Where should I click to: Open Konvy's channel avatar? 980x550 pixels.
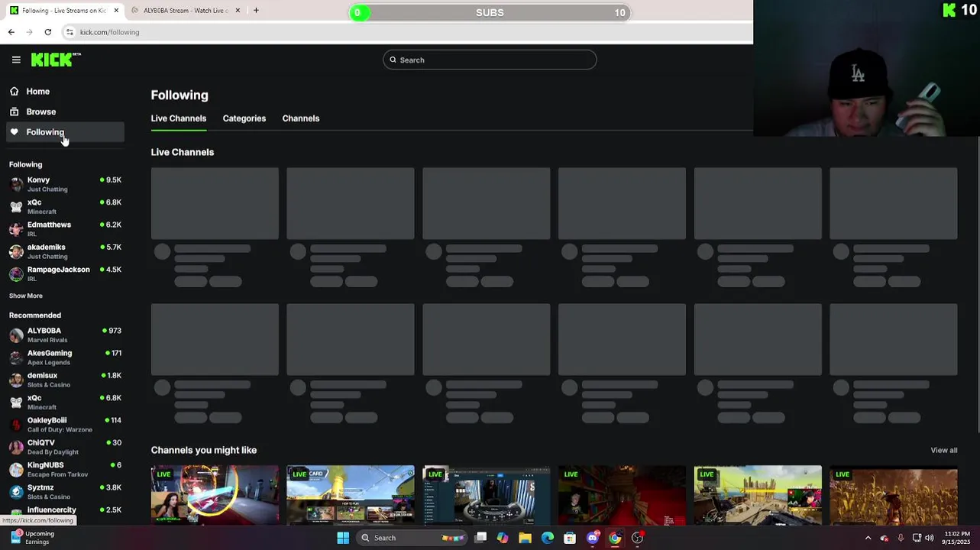[x=16, y=184]
